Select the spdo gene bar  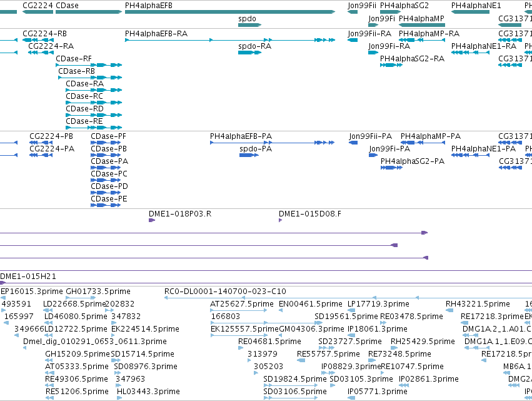click(249, 25)
